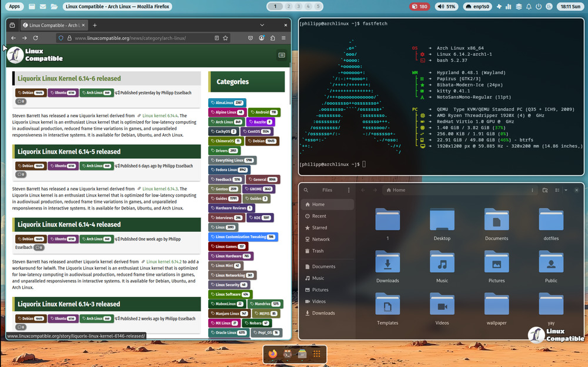This screenshot has width=588, height=367.
Task: Open the Liquorix Linux Kernel 6.14-5 article
Action: coord(69,152)
